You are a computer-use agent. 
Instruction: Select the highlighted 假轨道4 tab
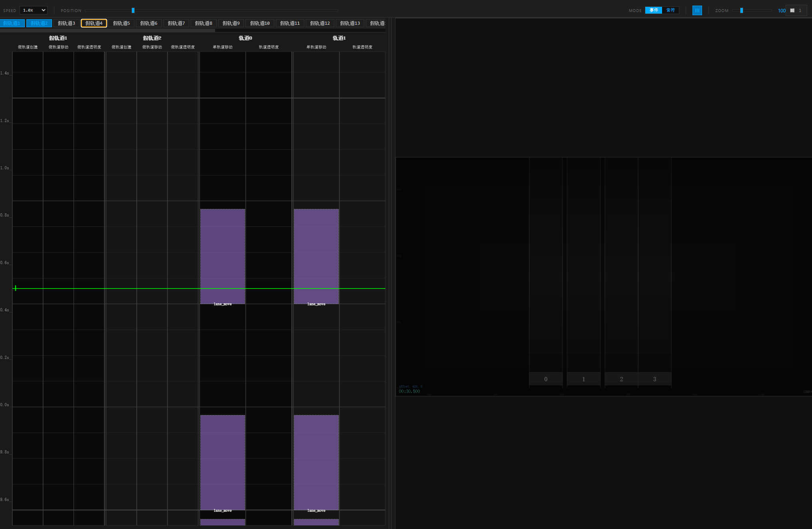pyautogui.click(x=94, y=23)
